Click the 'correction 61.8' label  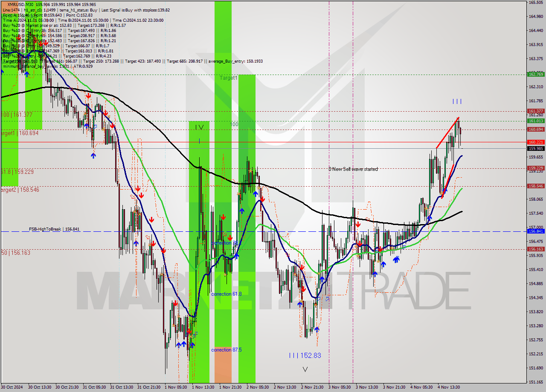pos(227,294)
